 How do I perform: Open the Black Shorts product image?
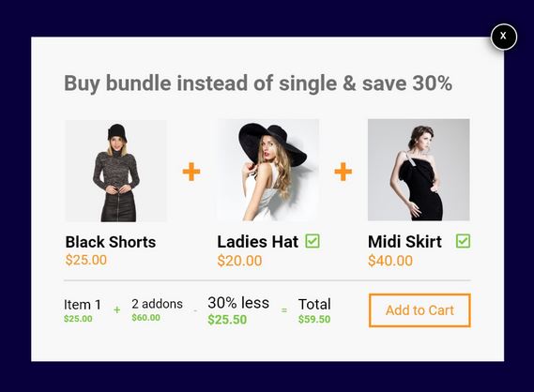[116, 171]
